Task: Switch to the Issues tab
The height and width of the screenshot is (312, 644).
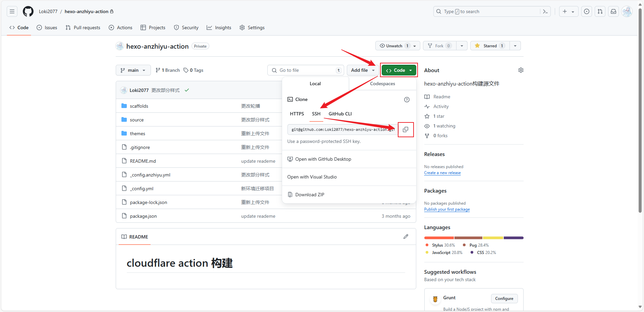Action: pos(47,28)
